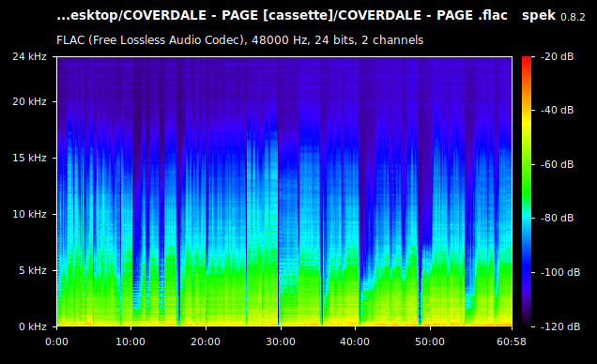The height and width of the screenshot is (364, 597).
Task: Click the 50:00 time axis label
Action: click(x=430, y=341)
